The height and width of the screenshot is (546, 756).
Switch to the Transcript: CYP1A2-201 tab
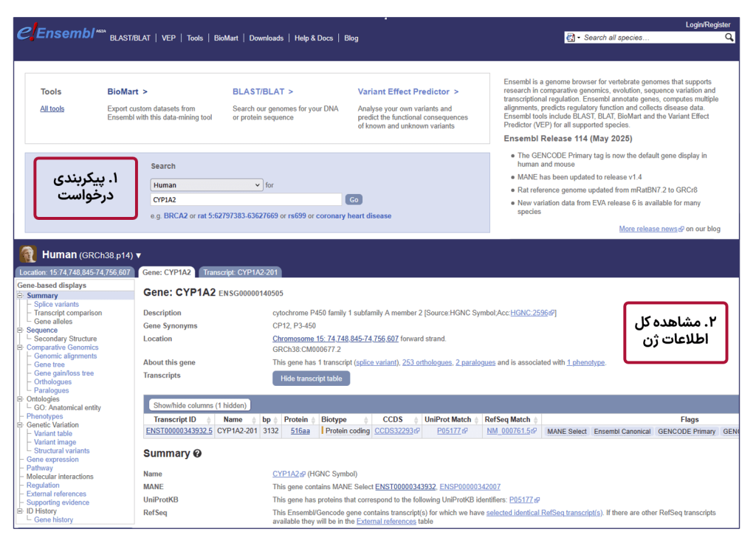[240, 272]
